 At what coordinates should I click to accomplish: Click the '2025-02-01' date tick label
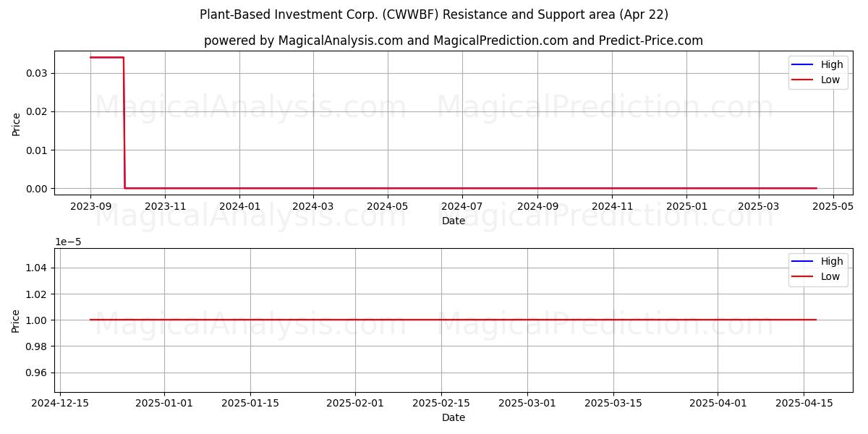(x=354, y=403)
